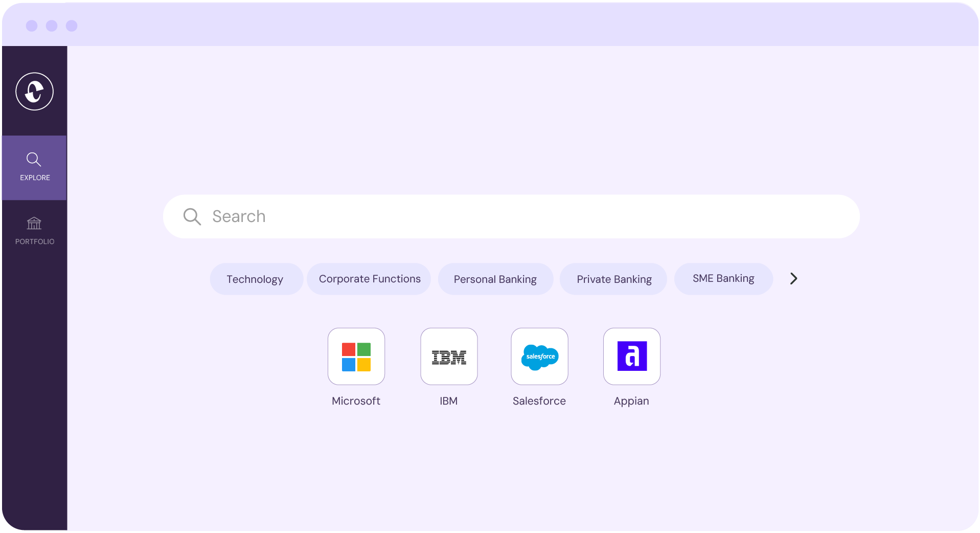Click the second window control dot
This screenshot has width=980, height=533.
(x=52, y=26)
